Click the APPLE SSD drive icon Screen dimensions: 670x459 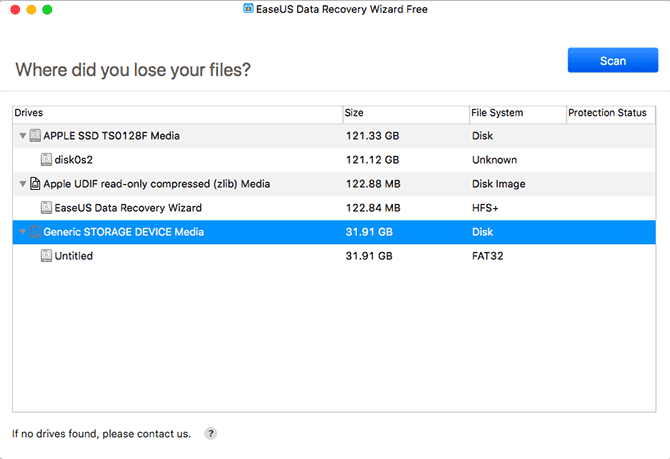click(35, 135)
